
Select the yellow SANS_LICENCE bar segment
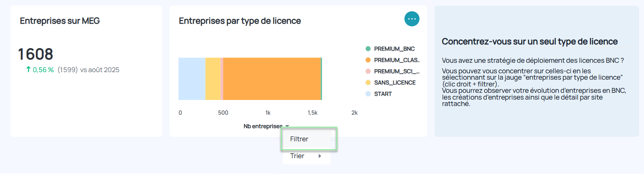click(213, 79)
